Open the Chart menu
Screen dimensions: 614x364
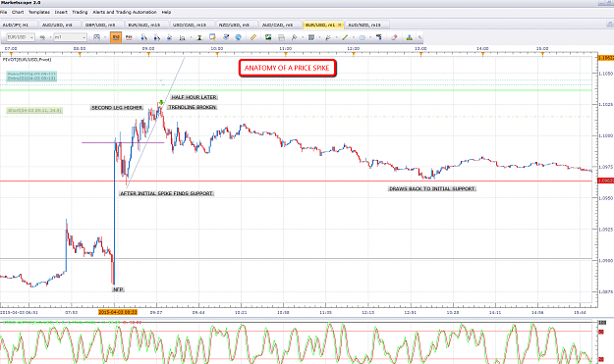[x=18, y=12]
